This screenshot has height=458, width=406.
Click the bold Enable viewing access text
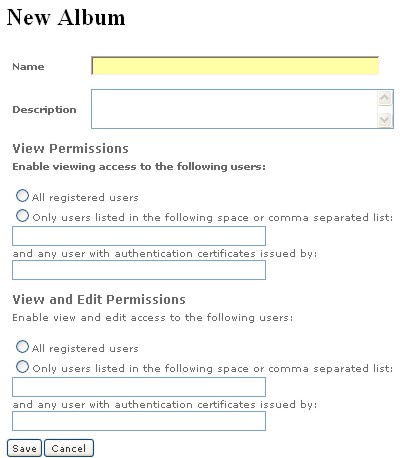click(x=139, y=166)
